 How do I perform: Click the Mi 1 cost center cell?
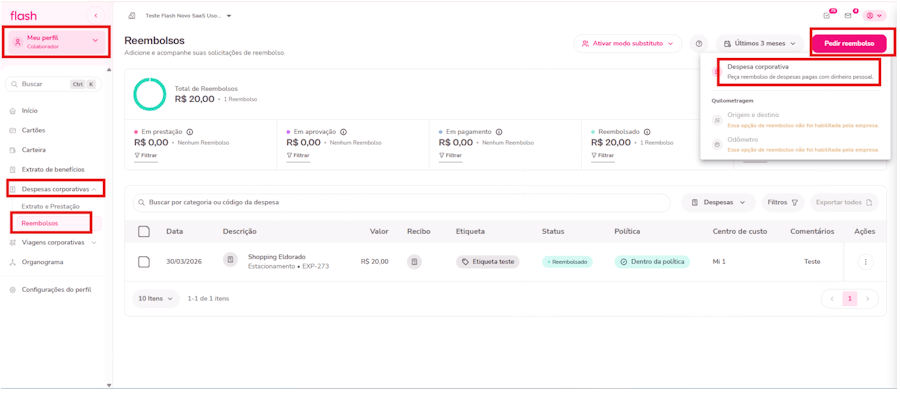point(719,262)
